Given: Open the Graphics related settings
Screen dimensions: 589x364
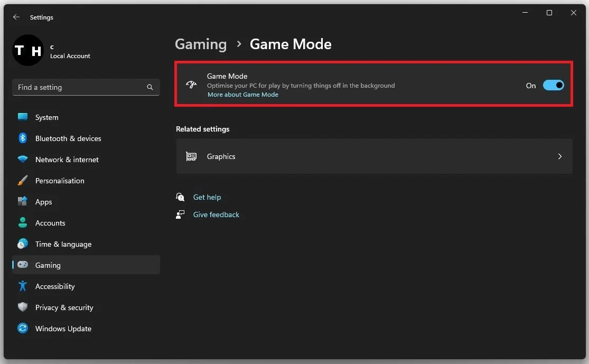Looking at the screenshot, I should click(x=374, y=156).
